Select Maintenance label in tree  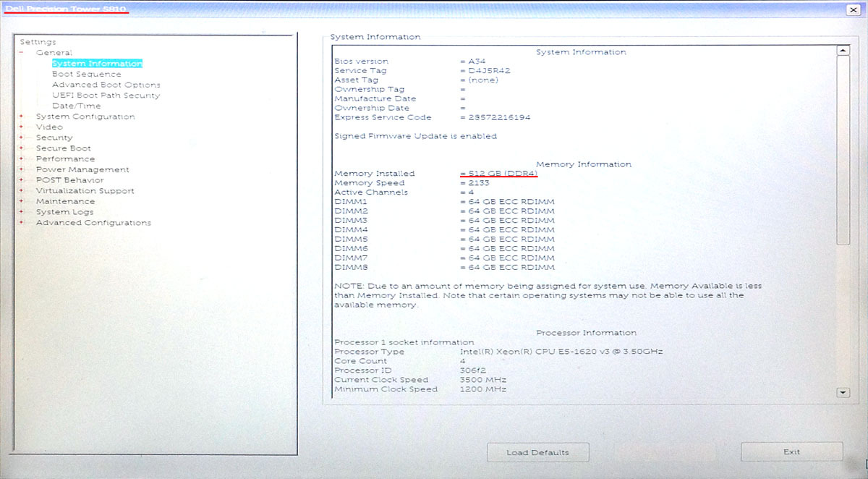tap(66, 201)
